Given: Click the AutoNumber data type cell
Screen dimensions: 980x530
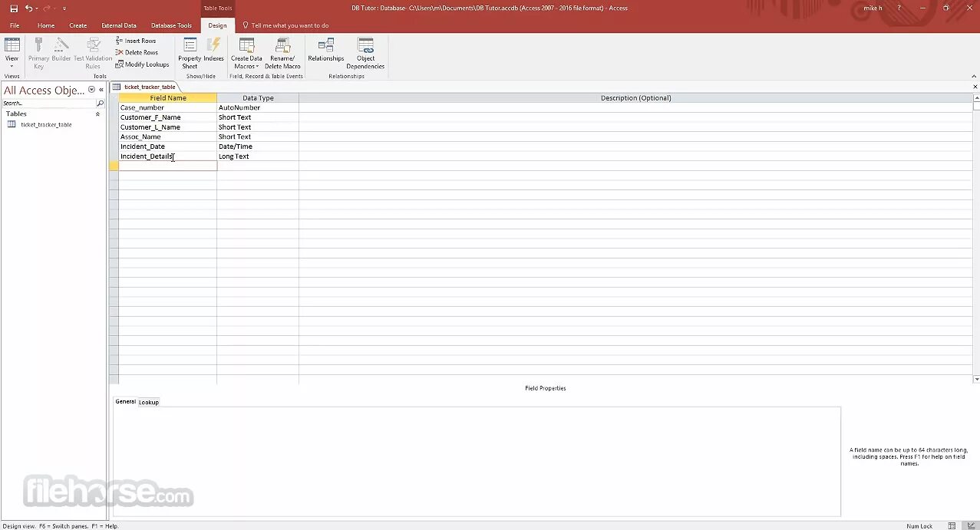Looking at the screenshot, I should [x=258, y=107].
